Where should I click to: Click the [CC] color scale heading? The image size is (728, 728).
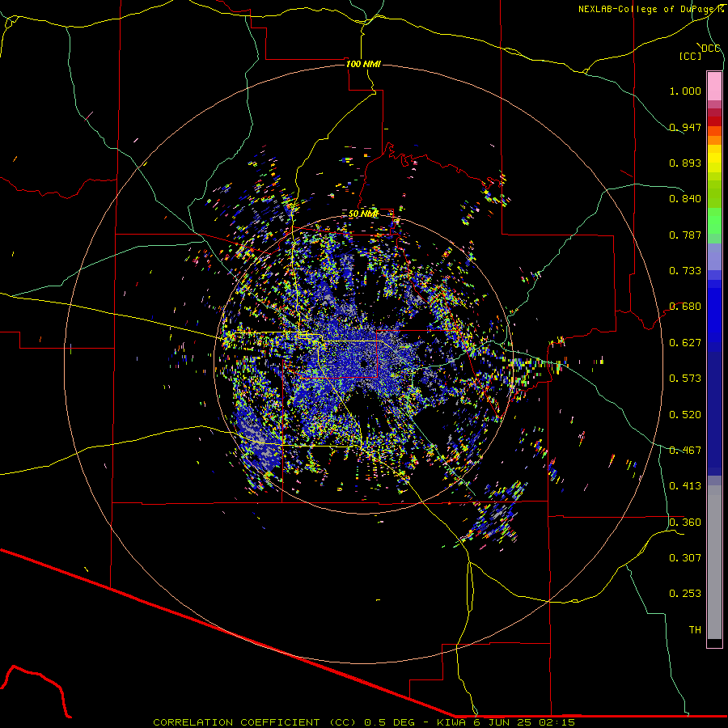pos(690,56)
